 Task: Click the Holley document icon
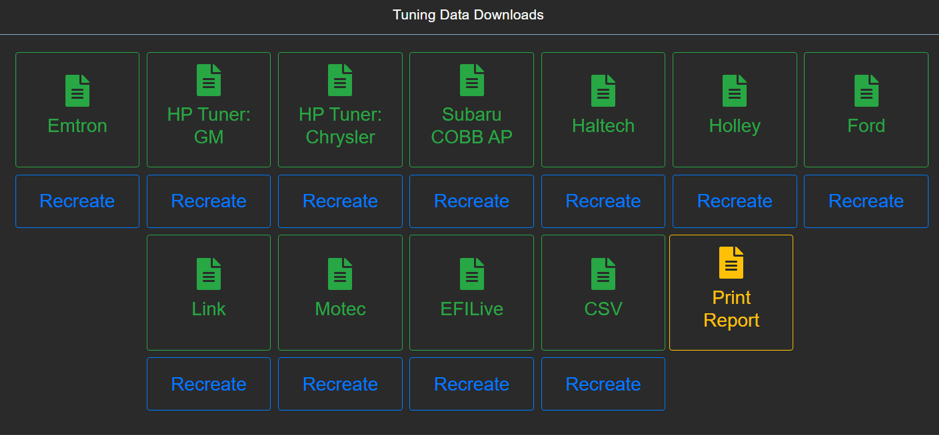click(734, 91)
